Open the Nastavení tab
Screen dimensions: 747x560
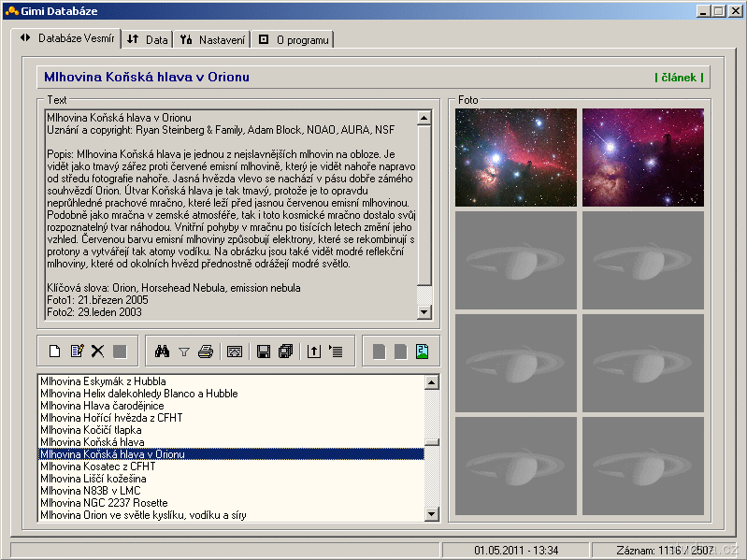pos(213,39)
